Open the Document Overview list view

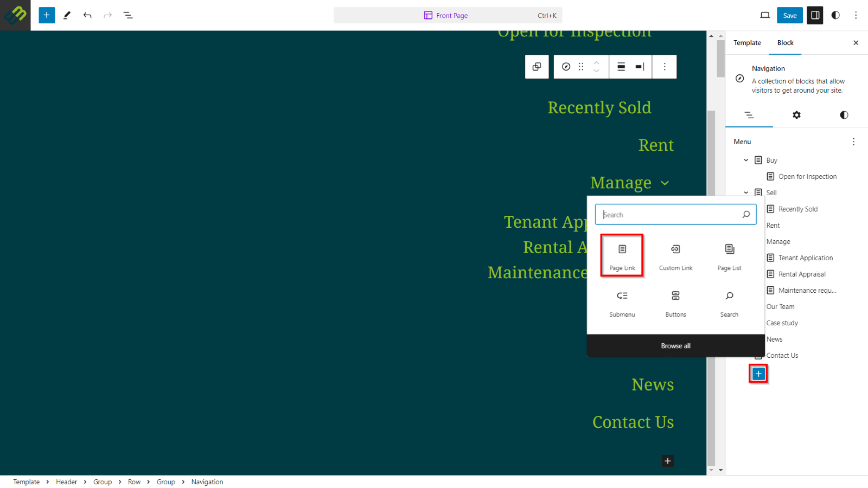[x=128, y=15]
